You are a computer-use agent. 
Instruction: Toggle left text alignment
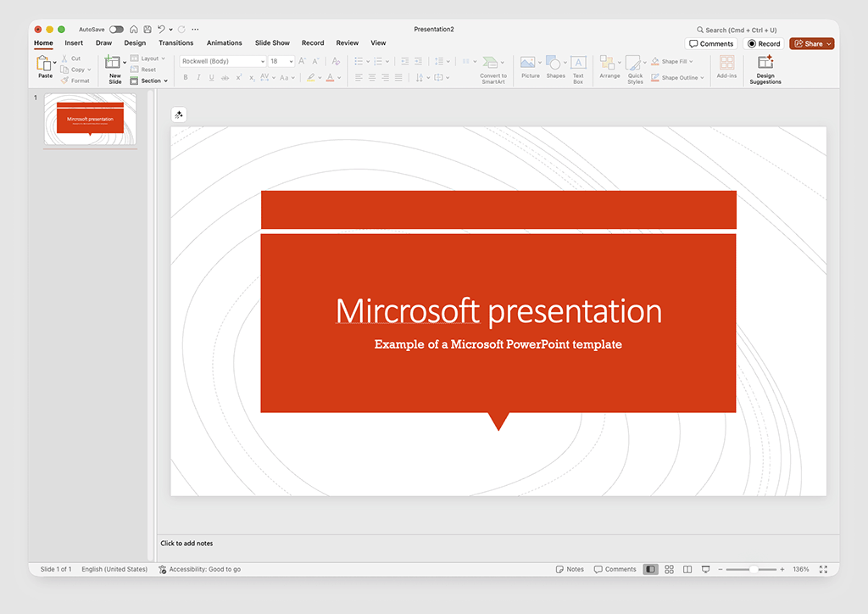[x=359, y=77]
